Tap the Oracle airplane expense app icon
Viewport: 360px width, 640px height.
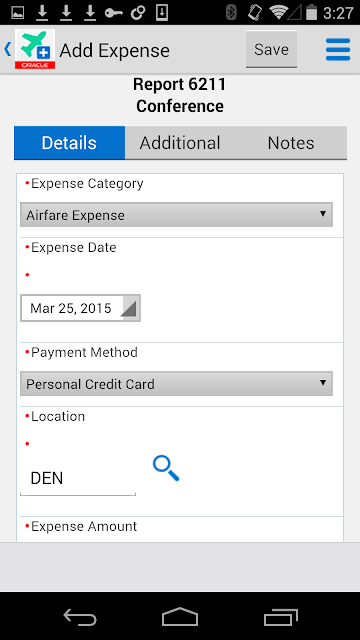point(35,49)
